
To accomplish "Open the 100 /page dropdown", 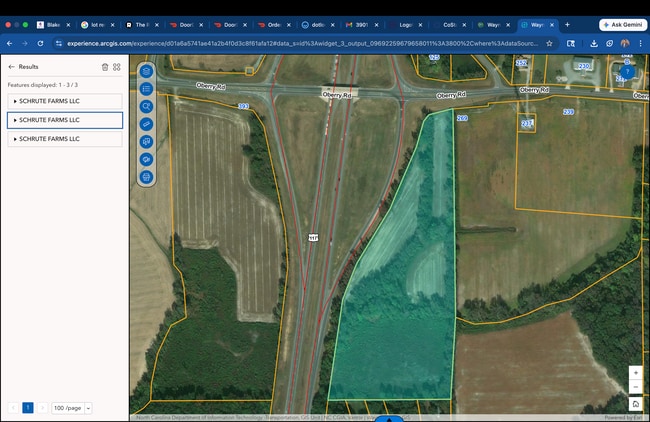I will [72, 408].
